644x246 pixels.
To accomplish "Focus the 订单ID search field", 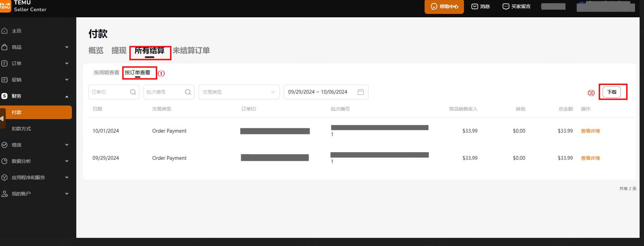I will (114, 92).
